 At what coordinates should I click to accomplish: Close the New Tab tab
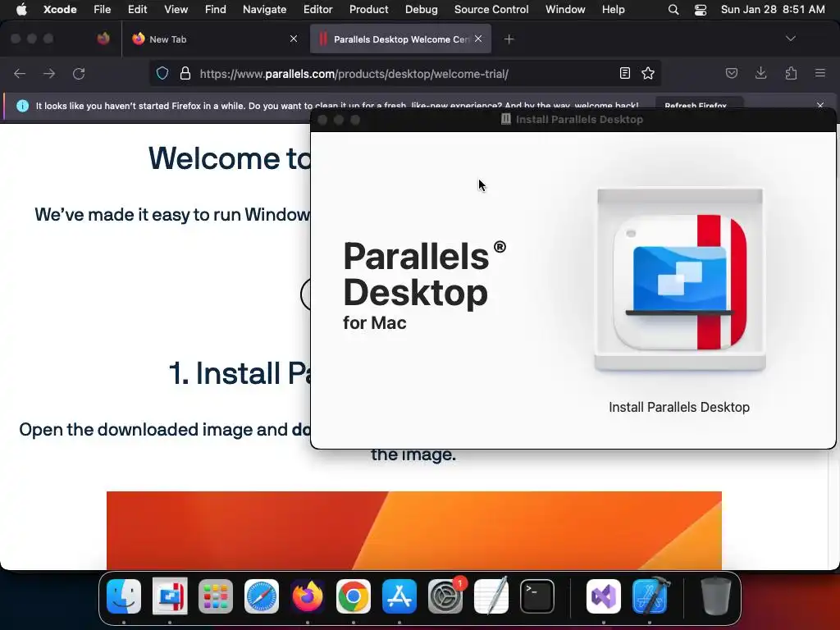(294, 39)
